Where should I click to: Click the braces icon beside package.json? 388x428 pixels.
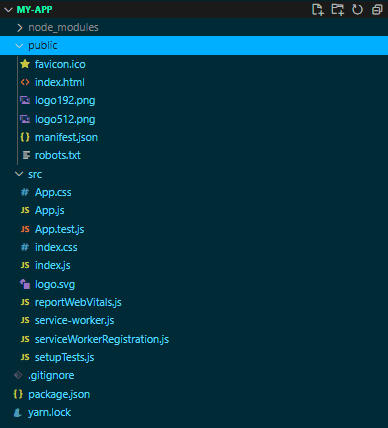18,394
